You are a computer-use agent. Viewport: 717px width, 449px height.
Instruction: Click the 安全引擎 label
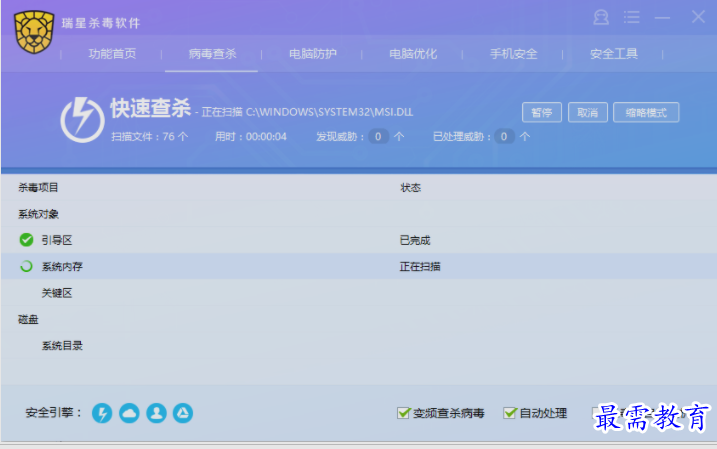(x=54, y=413)
